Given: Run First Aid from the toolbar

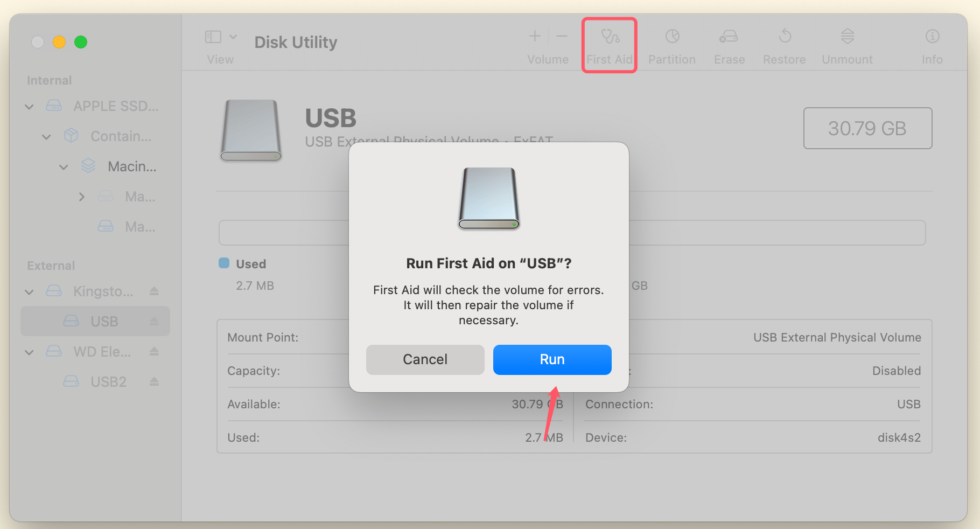Looking at the screenshot, I should pos(609,45).
